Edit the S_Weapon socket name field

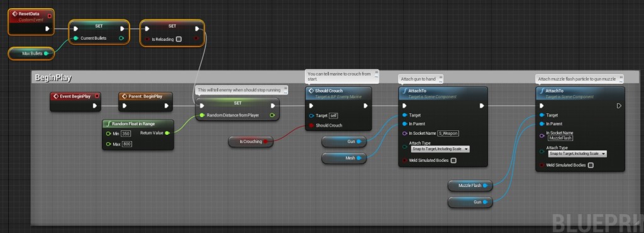(x=448, y=133)
